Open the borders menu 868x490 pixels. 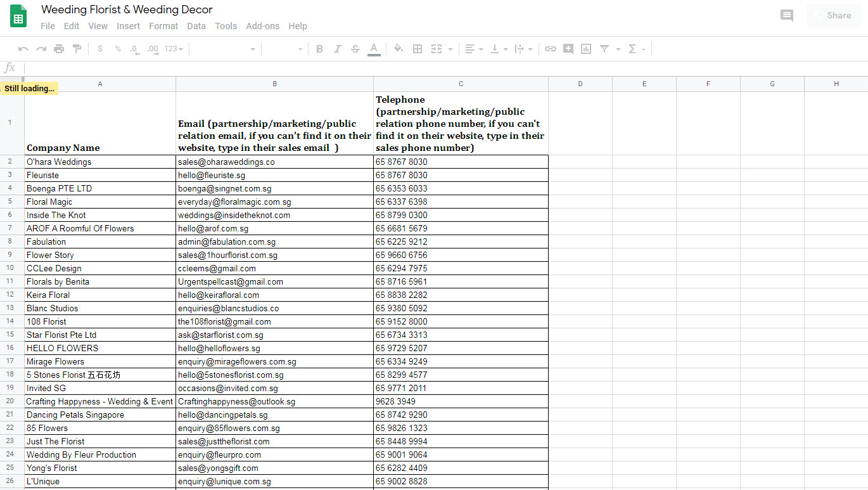[417, 48]
